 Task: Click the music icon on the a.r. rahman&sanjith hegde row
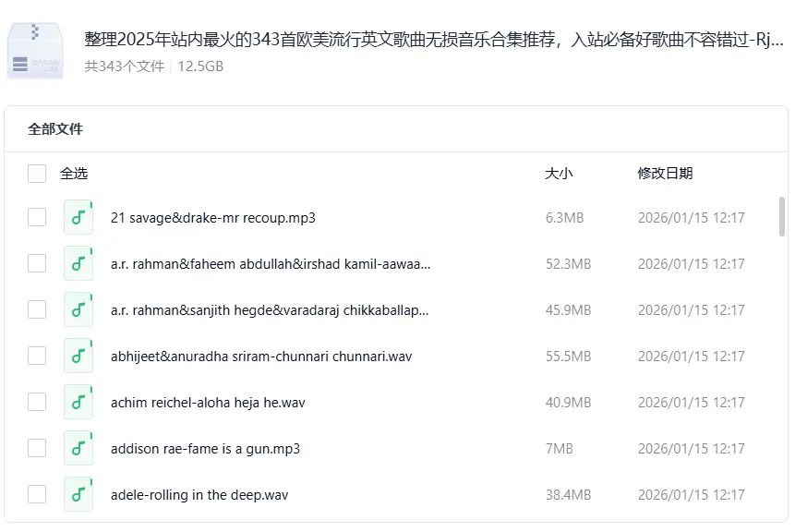pyautogui.click(x=78, y=309)
